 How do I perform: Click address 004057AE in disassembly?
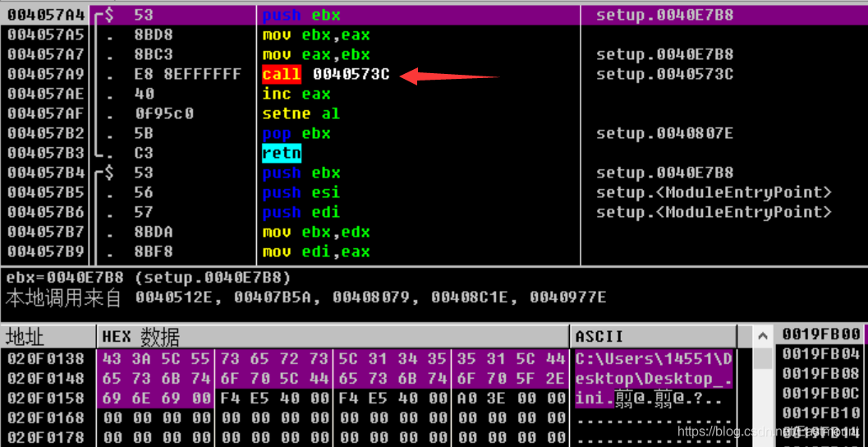coord(45,94)
